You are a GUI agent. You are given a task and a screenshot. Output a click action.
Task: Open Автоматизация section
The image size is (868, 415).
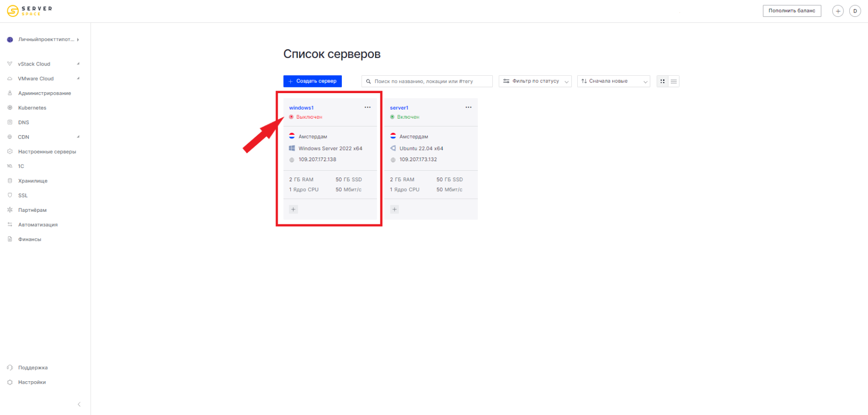pos(38,225)
